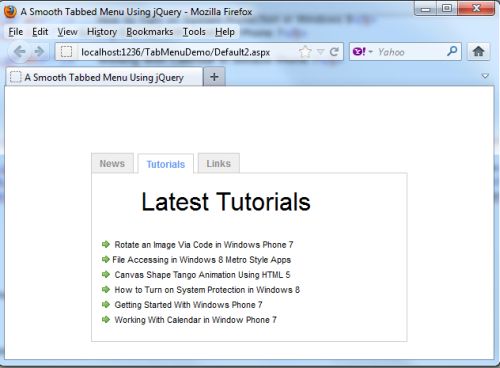Open the Bookmarks menu

coord(149,32)
